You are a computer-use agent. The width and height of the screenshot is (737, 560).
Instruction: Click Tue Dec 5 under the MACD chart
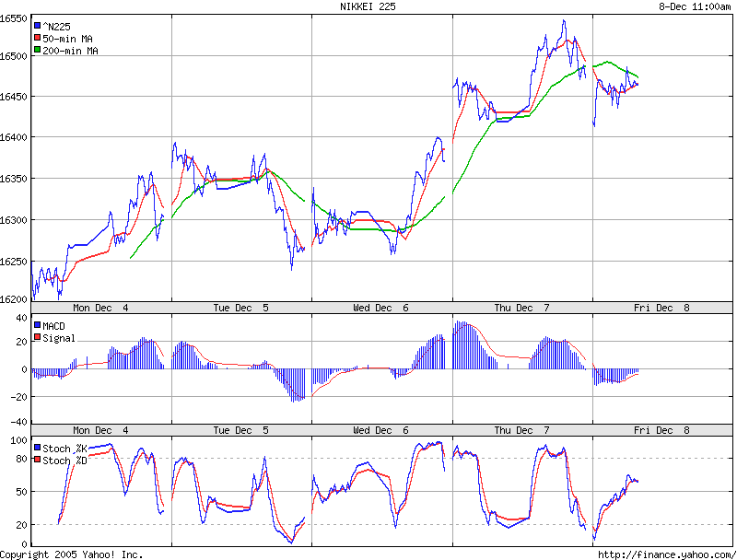click(240, 430)
